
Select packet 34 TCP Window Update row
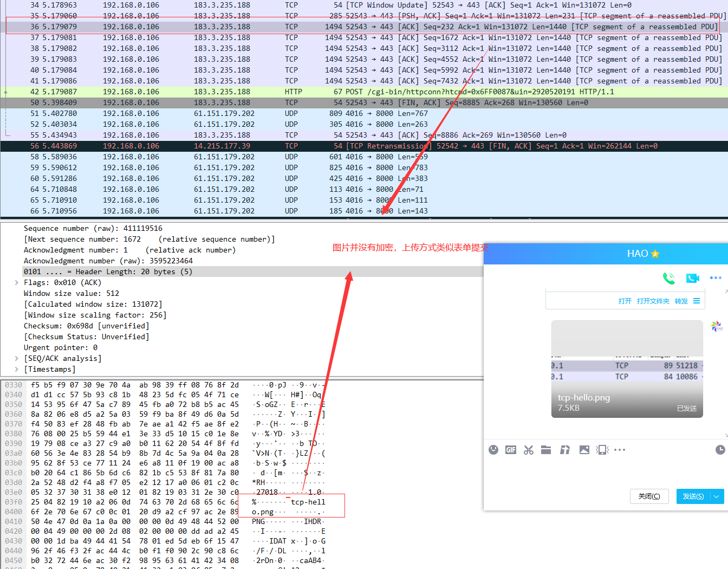364,5
